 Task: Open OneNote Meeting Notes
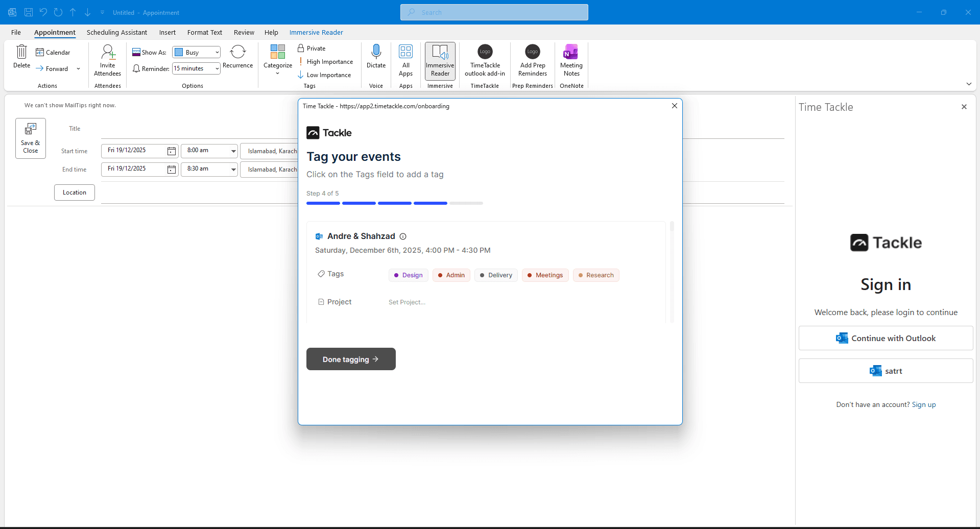tap(571, 60)
